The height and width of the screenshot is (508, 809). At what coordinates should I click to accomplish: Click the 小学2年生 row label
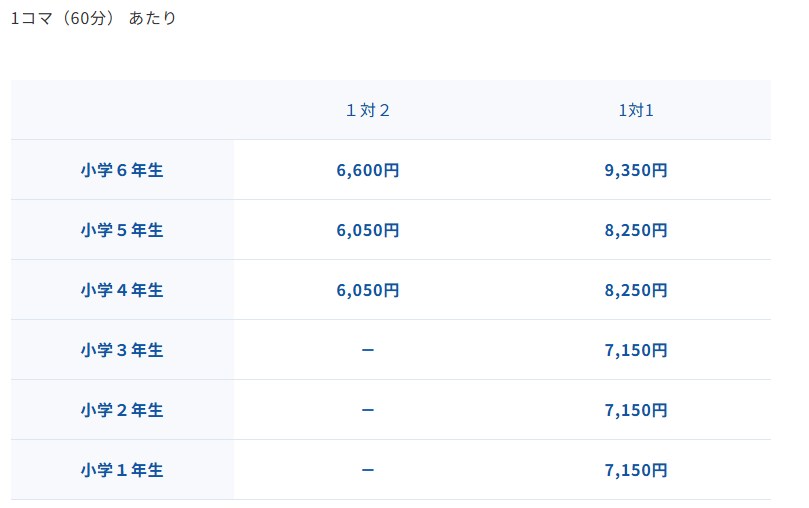point(122,410)
